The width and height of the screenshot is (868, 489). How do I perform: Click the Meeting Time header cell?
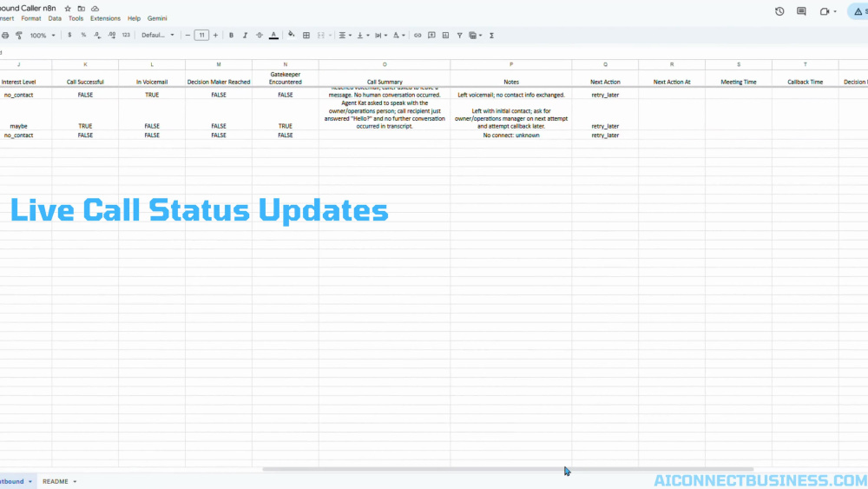pyautogui.click(x=739, y=78)
